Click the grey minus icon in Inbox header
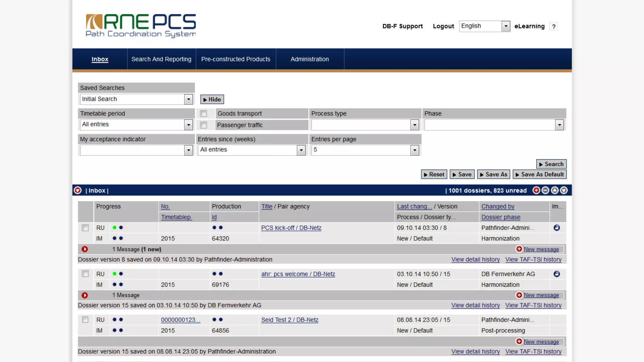The image size is (644, 362). click(x=545, y=190)
